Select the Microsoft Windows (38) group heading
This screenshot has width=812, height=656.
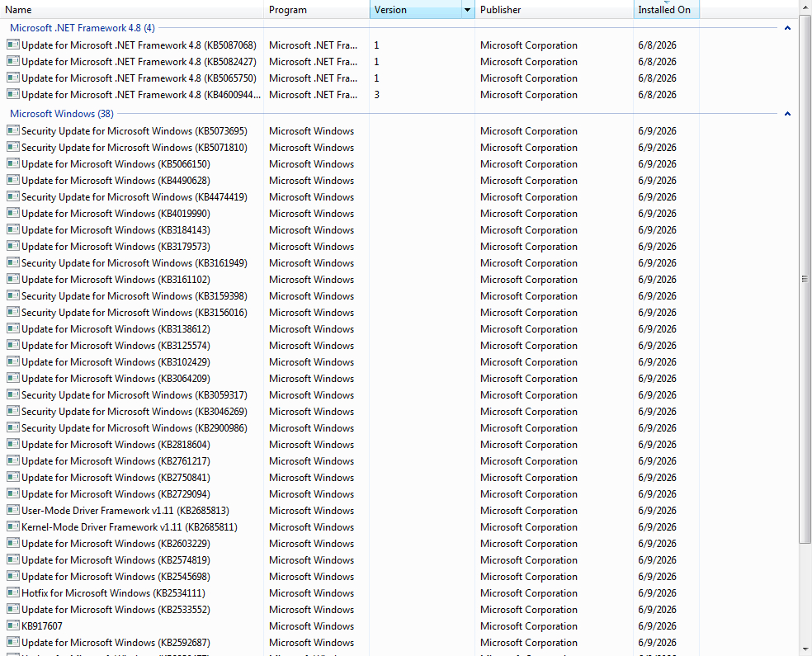pyautogui.click(x=62, y=113)
